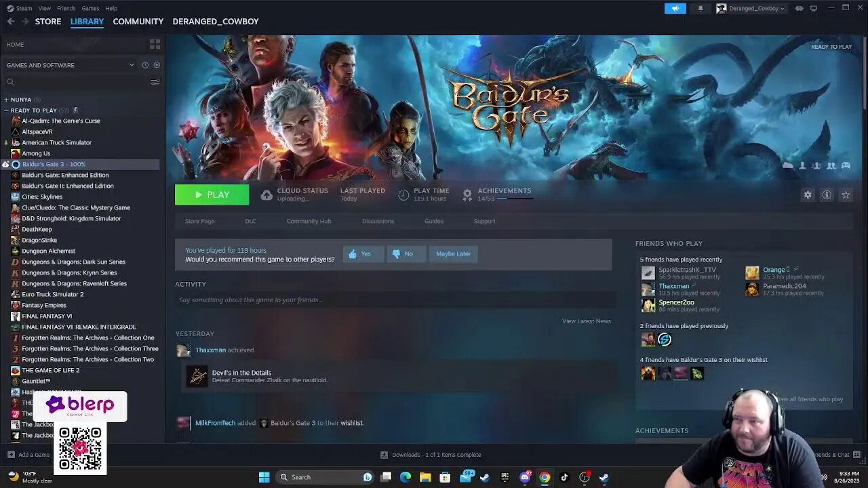Open the Community Hub link
The image size is (868, 488).
coord(309,221)
